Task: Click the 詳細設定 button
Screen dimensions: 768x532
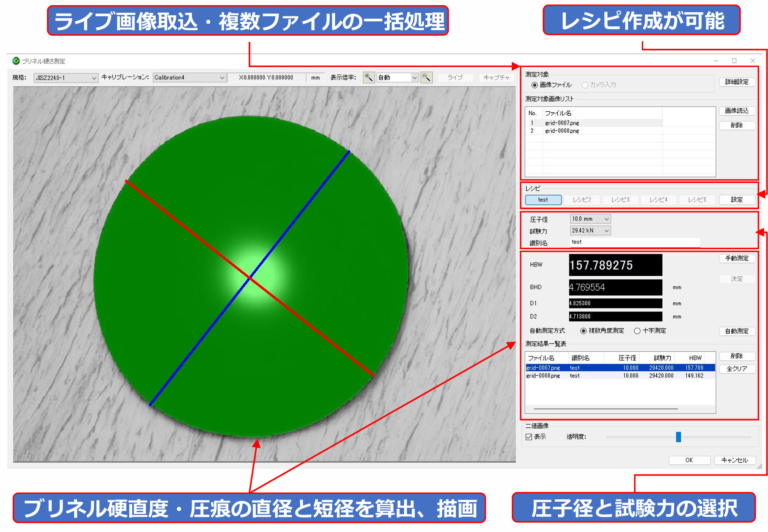Action: click(x=735, y=81)
